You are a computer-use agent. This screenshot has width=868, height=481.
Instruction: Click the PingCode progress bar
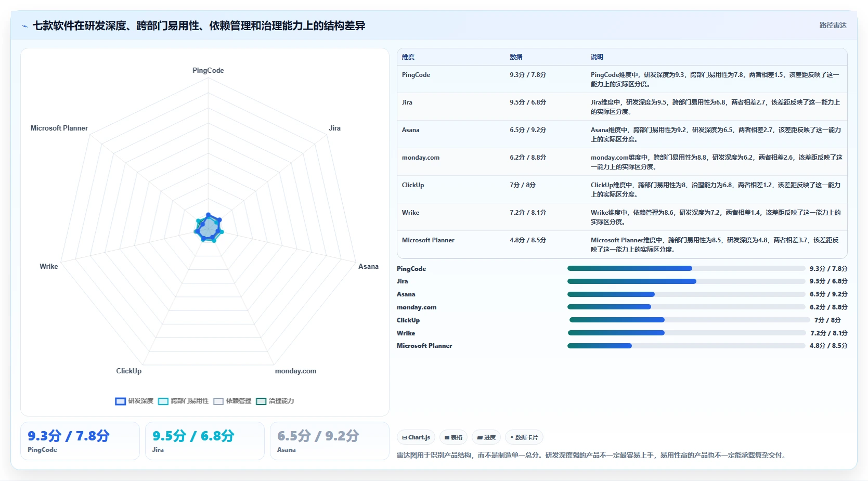coord(686,268)
